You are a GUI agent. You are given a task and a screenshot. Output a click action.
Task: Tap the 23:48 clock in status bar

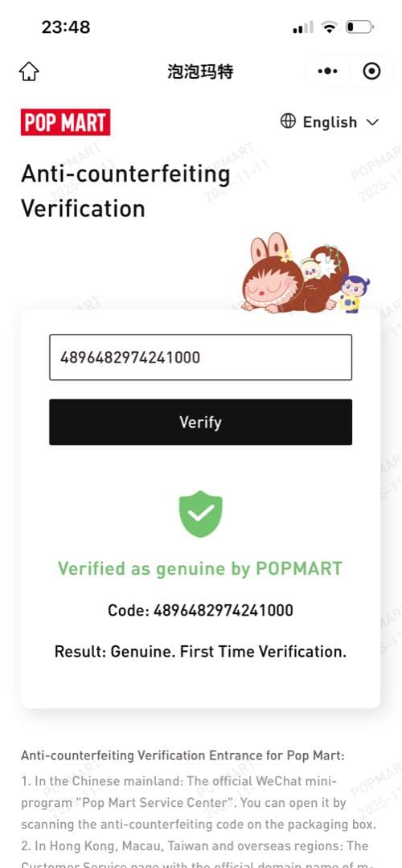65,27
